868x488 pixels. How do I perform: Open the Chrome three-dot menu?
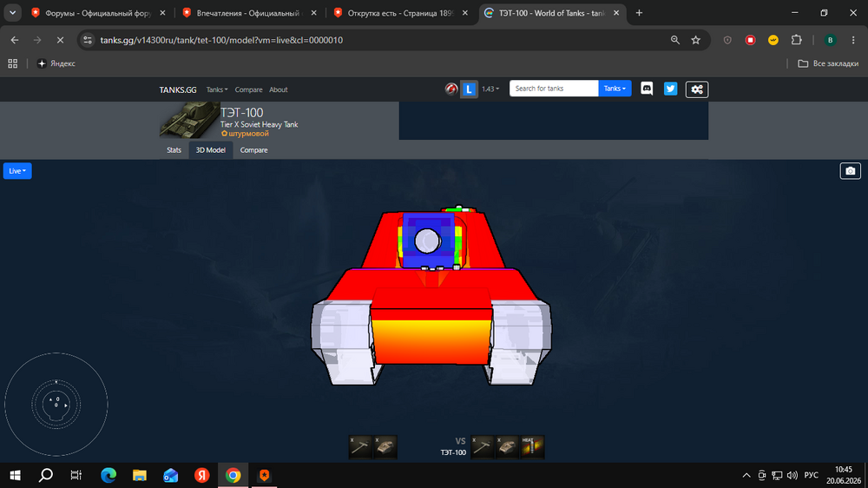click(x=853, y=40)
